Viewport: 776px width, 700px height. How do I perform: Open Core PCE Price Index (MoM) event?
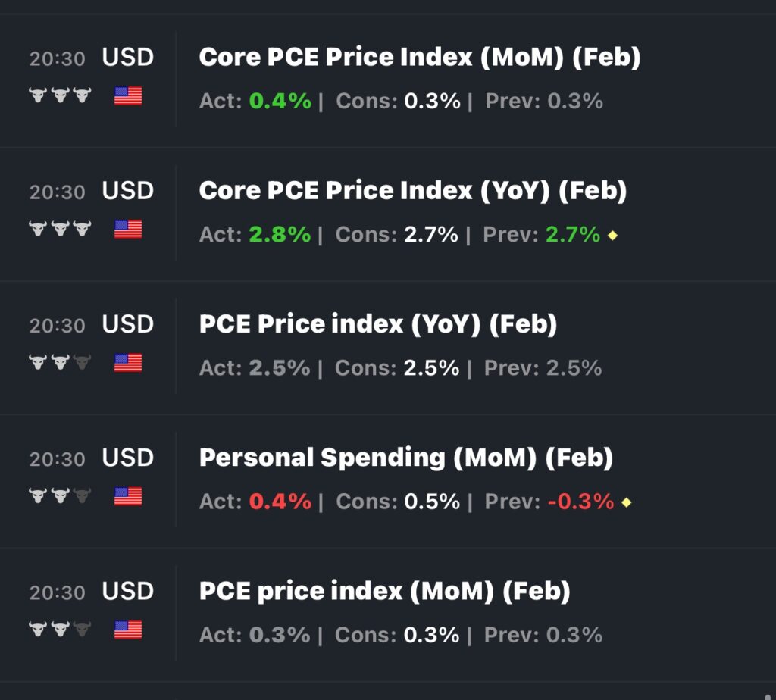point(419,58)
